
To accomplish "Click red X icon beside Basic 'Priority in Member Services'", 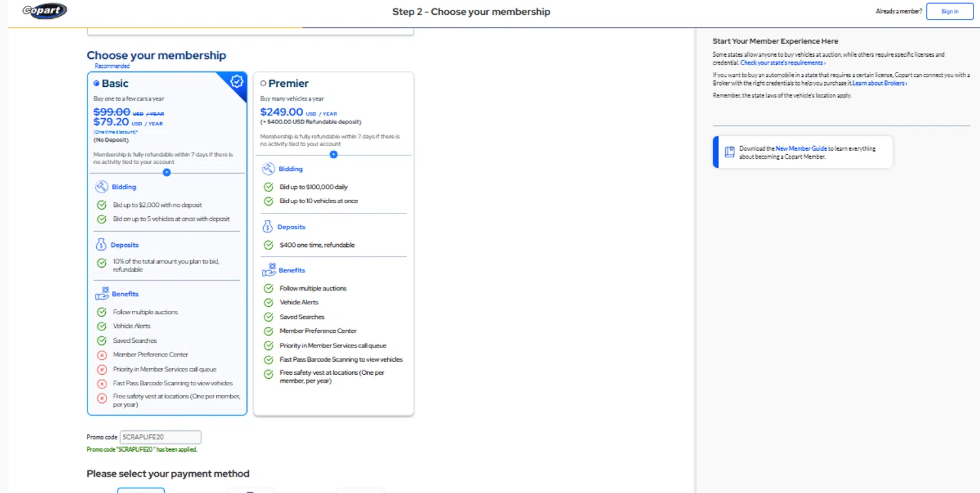I will (102, 370).
